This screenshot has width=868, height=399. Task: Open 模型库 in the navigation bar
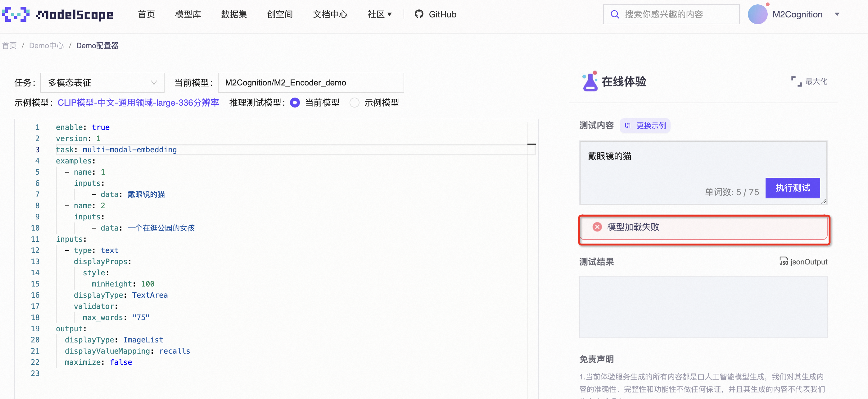[188, 15]
